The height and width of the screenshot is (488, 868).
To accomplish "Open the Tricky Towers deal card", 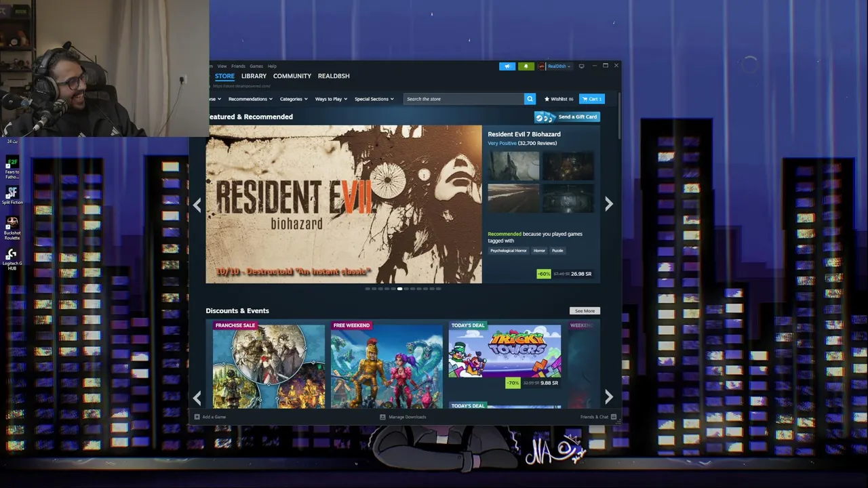I will [505, 357].
